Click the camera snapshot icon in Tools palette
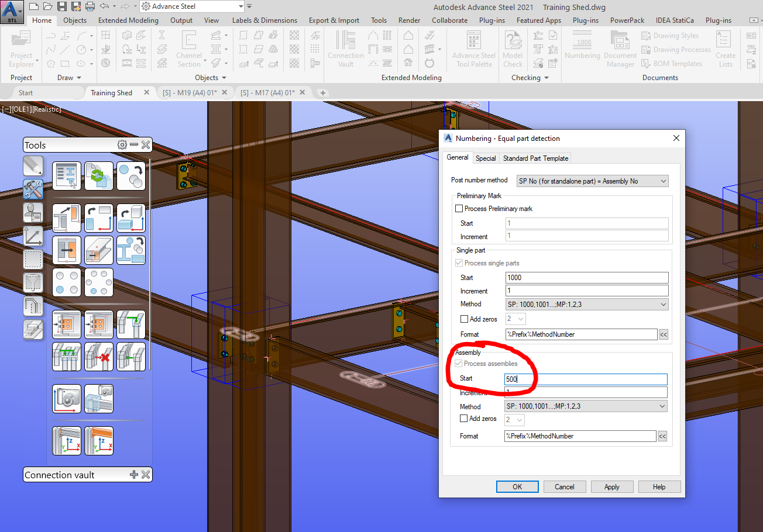This screenshot has width=763, height=532. click(x=66, y=398)
